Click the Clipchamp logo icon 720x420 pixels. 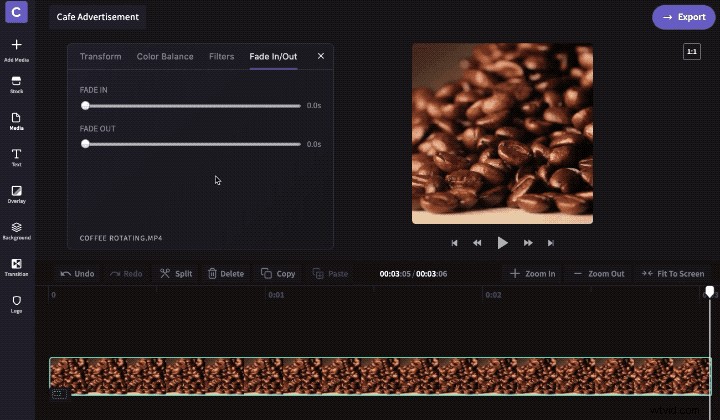tap(16, 11)
